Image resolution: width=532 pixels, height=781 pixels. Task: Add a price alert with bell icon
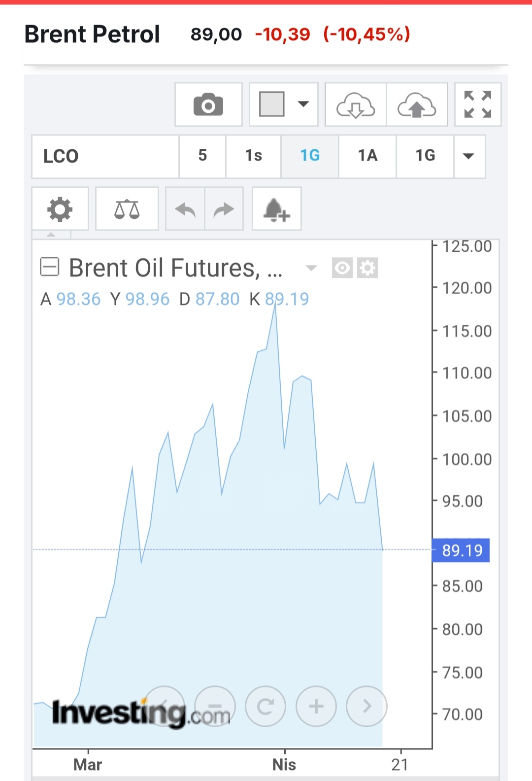276,209
